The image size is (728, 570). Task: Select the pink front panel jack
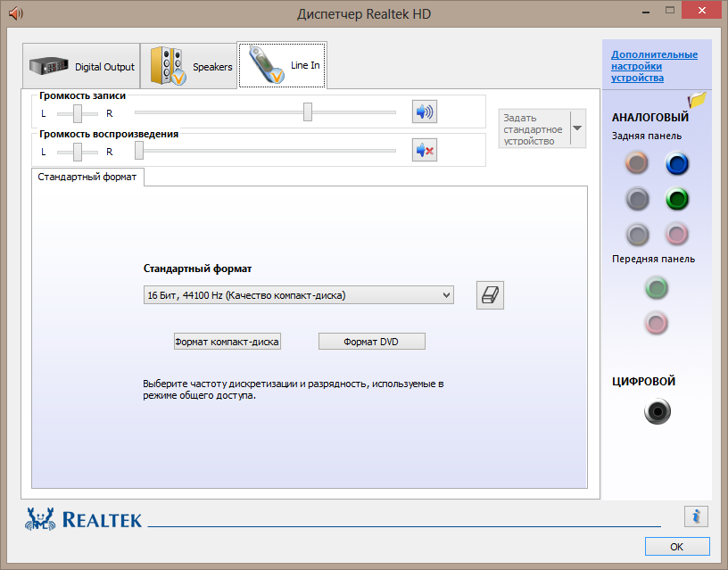point(656,323)
